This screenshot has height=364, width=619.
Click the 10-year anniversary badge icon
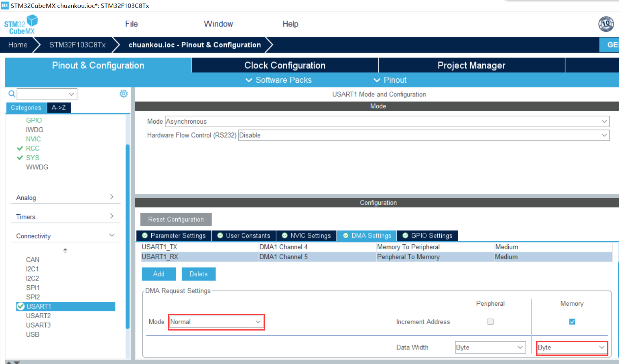coord(606,24)
